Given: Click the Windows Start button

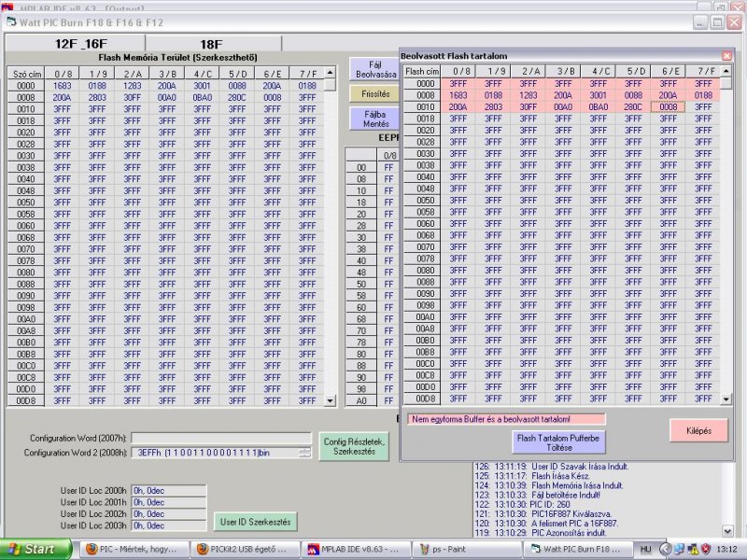Looking at the screenshot, I should click(35, 549).
